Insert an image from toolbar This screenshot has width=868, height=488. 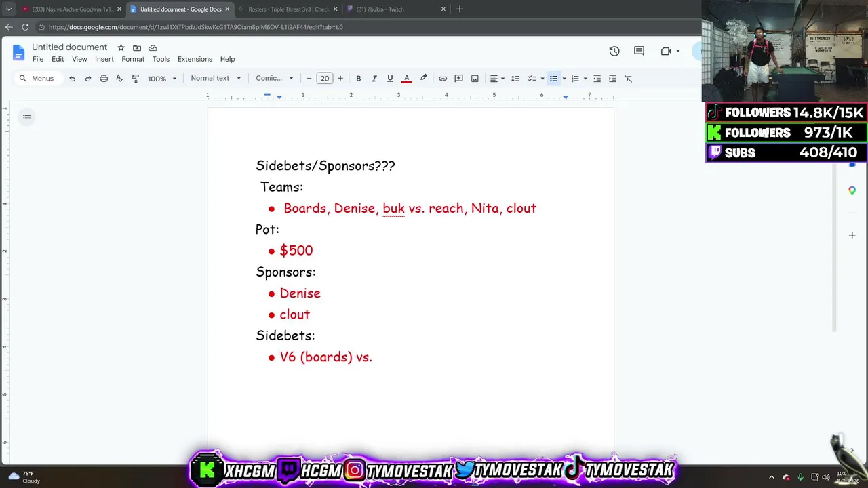click(475, 79)
